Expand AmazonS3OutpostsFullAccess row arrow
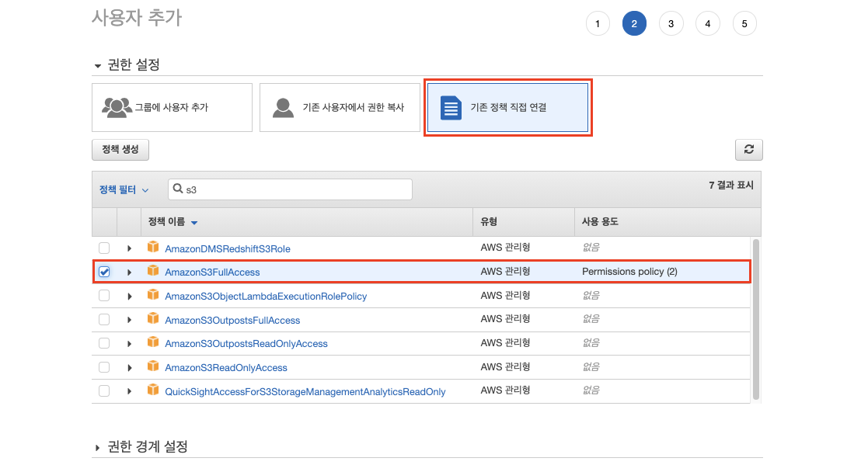 click(129, 320)
